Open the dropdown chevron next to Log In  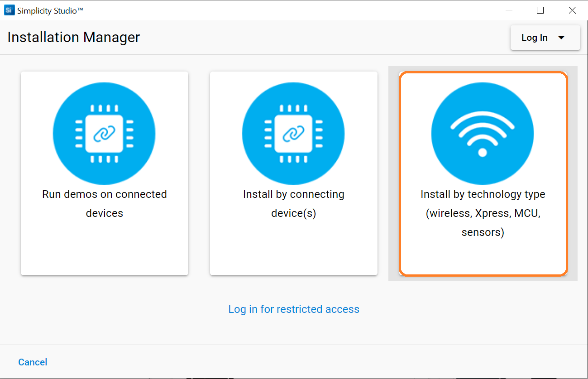click(562, 38)
